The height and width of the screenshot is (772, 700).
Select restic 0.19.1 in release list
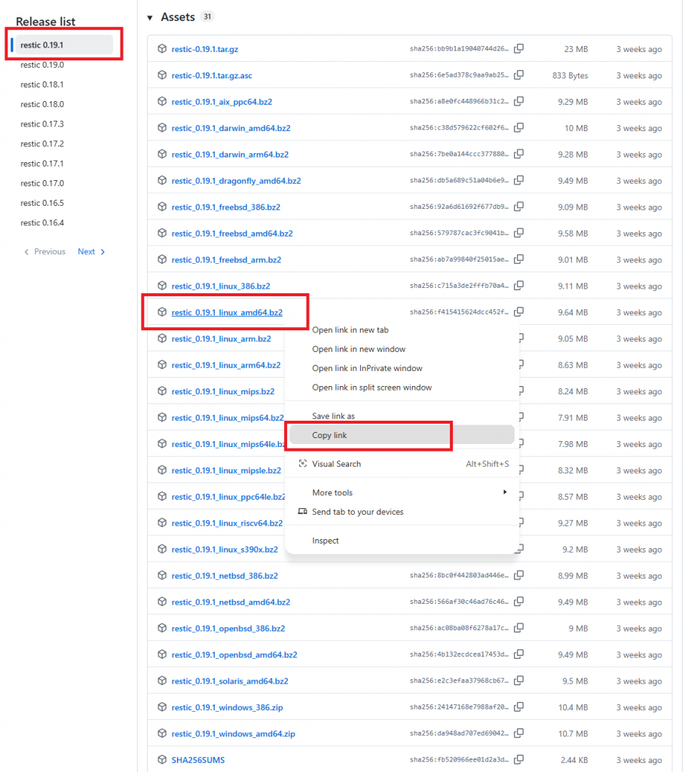coord(64,44)
